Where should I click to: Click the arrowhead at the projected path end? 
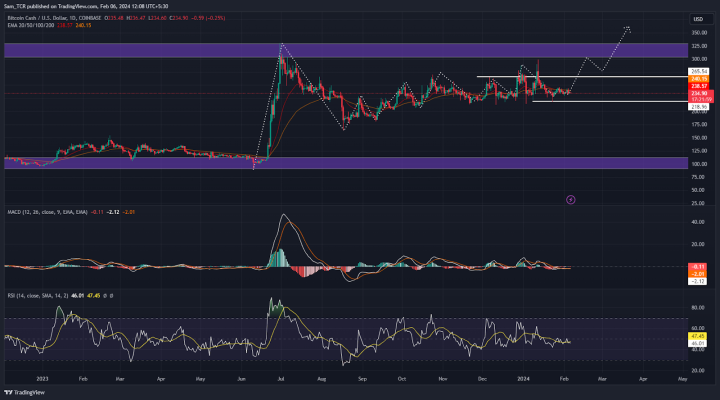click(628, 27)
